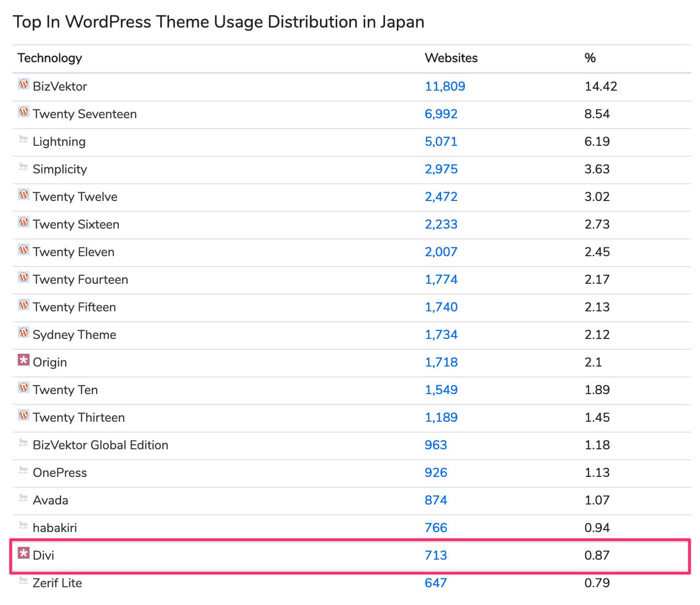
Task: Select the Twenty Twelve theme name
Action: pyautogui.click(x=75, y=197)
